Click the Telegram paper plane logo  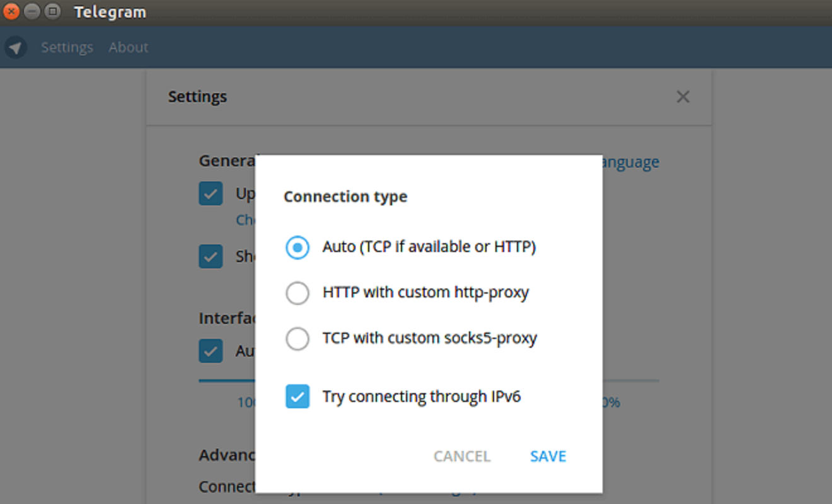point(15,47)
